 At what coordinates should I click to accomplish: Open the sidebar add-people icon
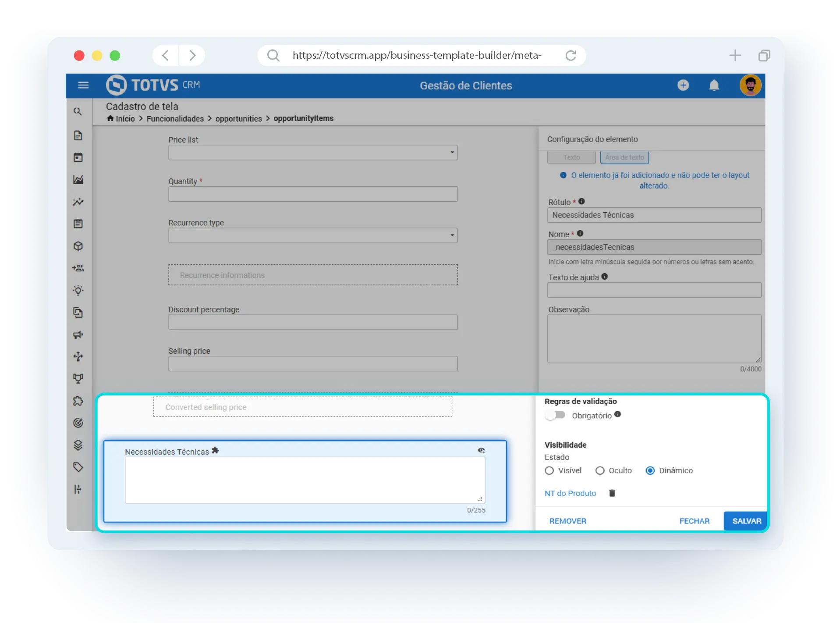[78, 268]
